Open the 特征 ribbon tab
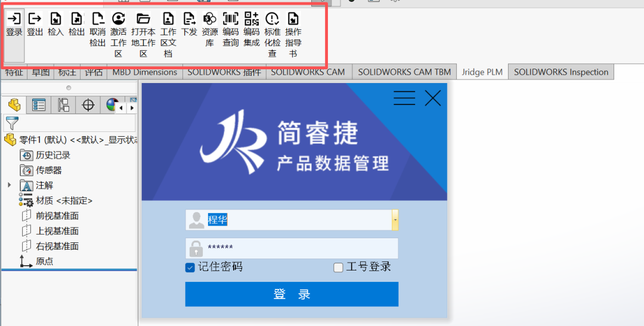The width and height of the screenshot is (644, 326). 14,72
